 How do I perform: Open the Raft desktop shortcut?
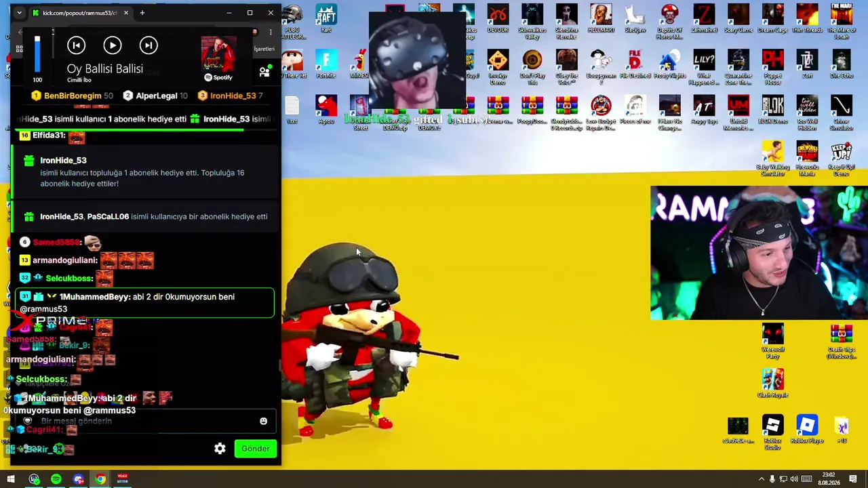326,18
